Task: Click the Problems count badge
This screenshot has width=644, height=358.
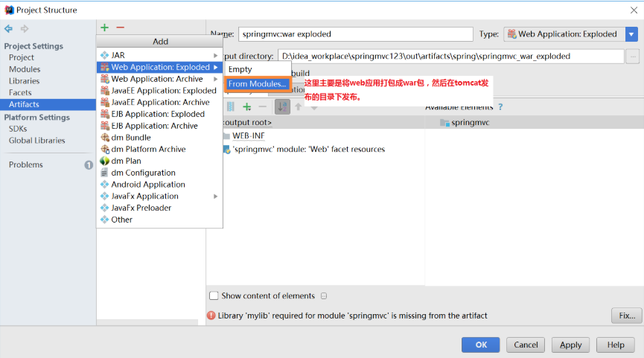Action: (89, 165)
